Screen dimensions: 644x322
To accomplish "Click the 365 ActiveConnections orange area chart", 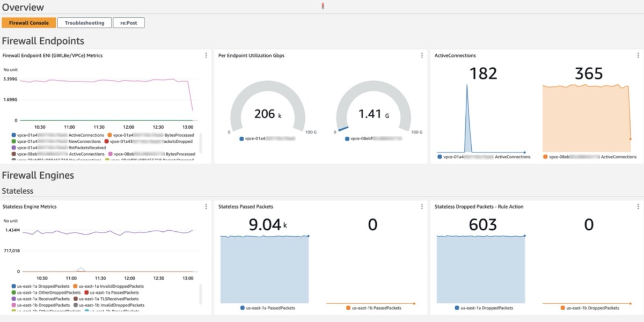I will point(585,118).
